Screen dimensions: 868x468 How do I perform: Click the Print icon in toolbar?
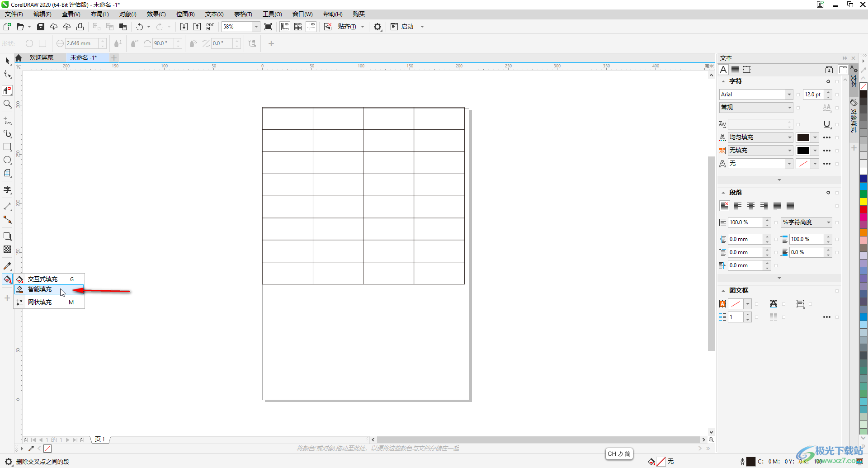80,27
